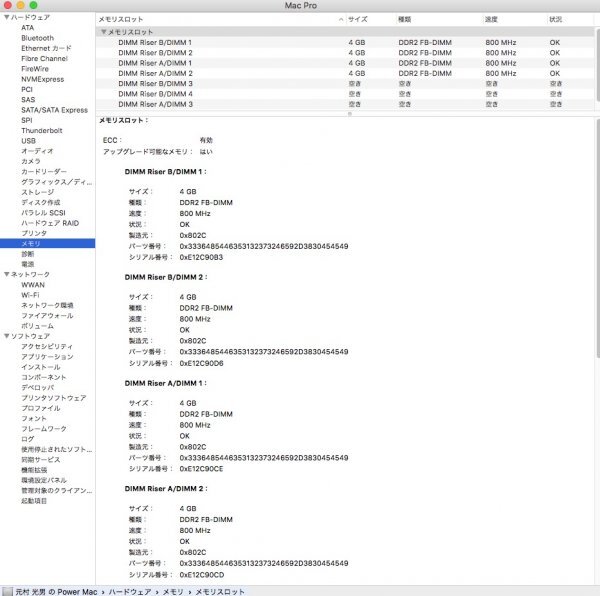Click メモリ in bottom path bar
Viewport: 600px width, 596px height.
173,592
